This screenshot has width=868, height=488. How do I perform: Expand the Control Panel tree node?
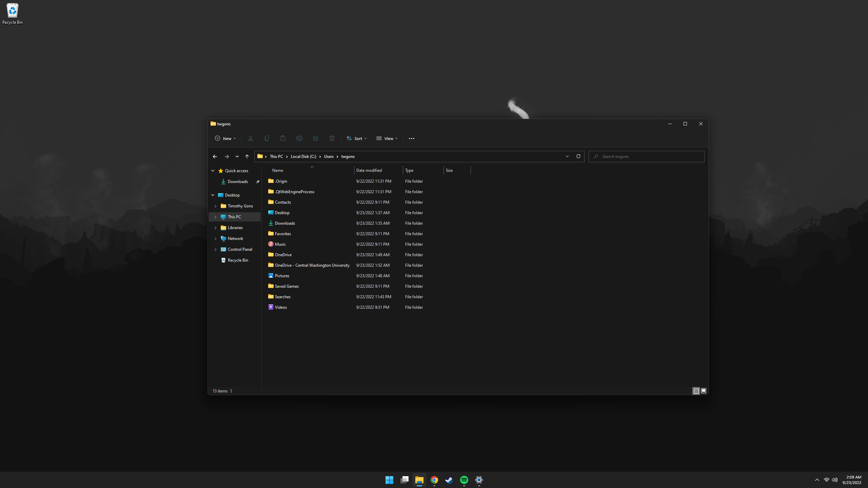(x=216, y=249)
